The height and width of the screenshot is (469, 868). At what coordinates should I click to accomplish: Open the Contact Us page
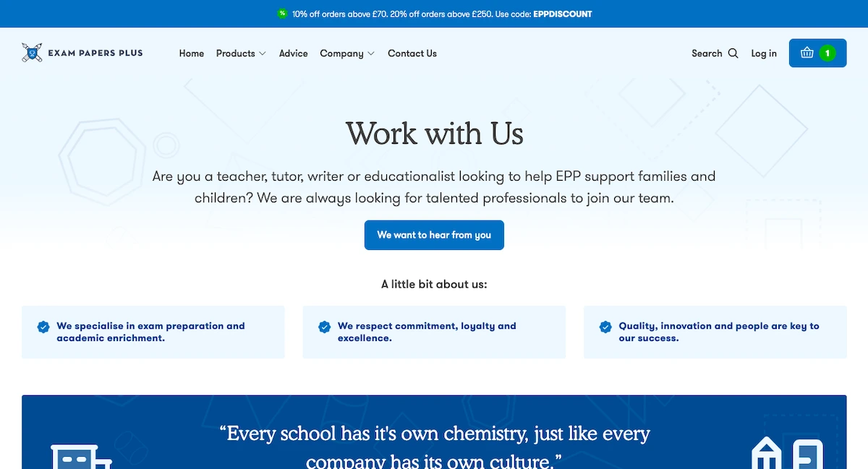412,53
